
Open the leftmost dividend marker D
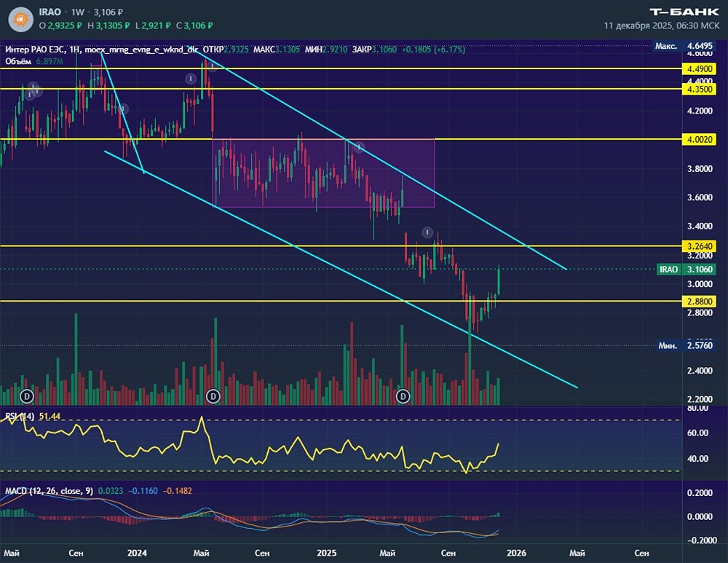tap(27, 396)
